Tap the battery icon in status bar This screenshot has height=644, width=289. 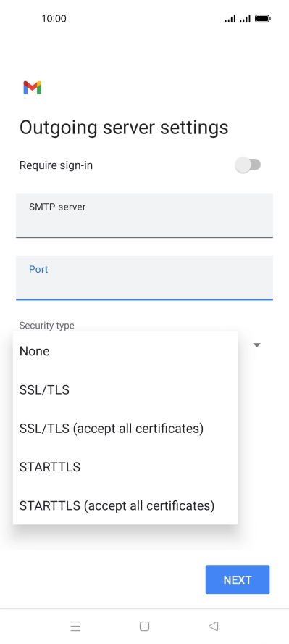coord(262,18)
